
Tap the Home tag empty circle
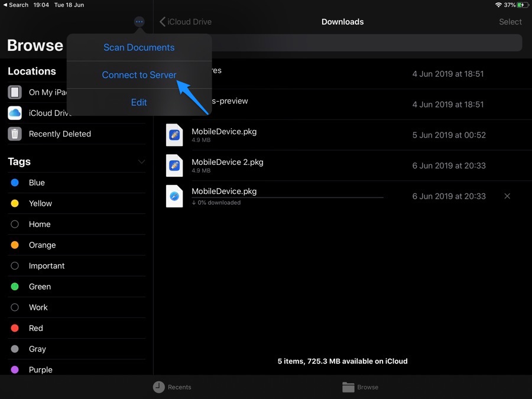(15, 224)
